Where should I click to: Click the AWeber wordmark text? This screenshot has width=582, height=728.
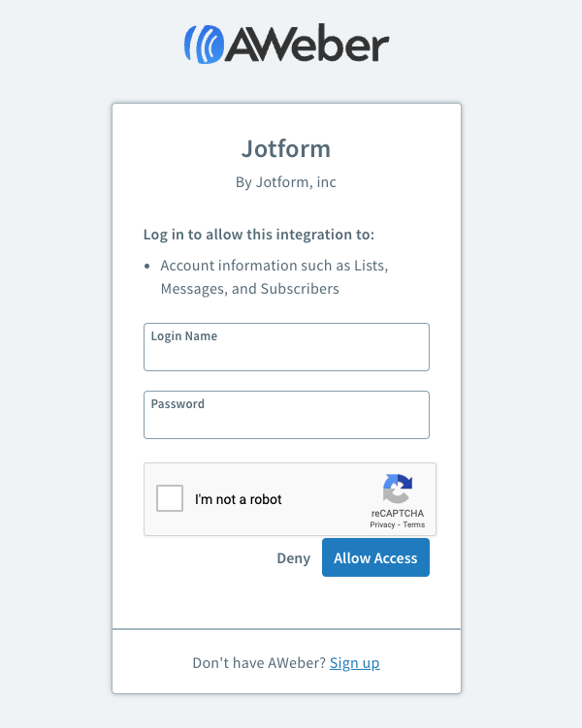tap(307, 45)
